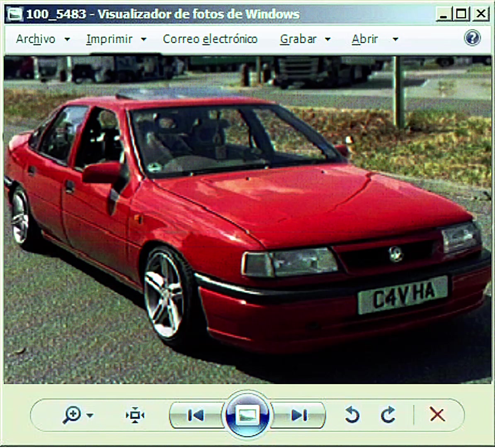Click the photo viewer icon in title bar
The width and height of the screenshot is (495, 448).
point(15,14)
